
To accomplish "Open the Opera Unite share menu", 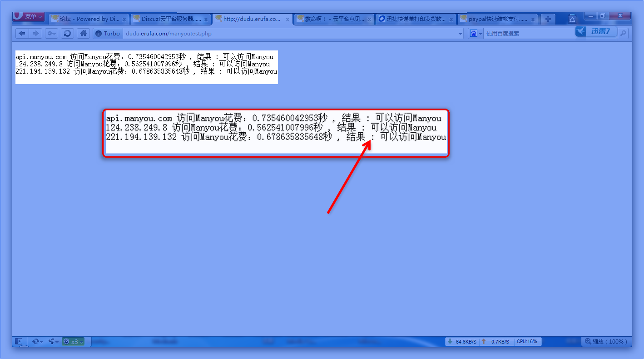I will [54, 341].
